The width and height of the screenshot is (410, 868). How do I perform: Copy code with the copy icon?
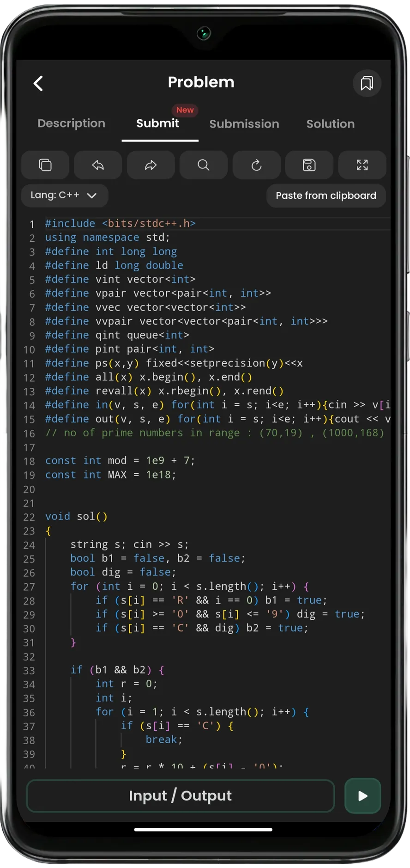(45, 165)
